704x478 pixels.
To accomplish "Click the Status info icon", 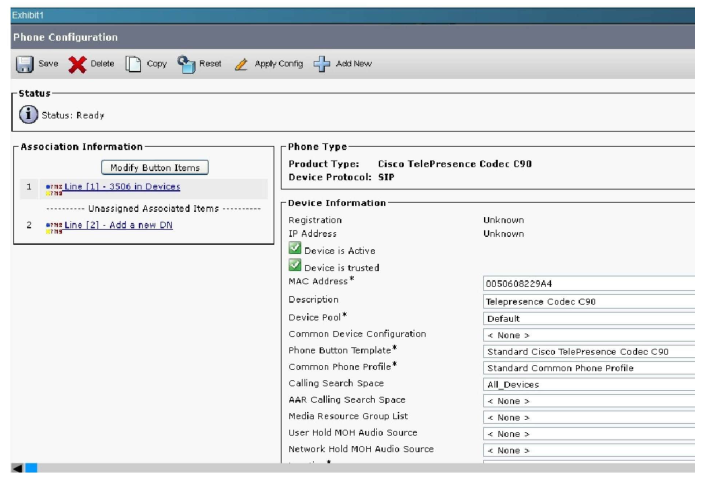I will pos(28,114).
